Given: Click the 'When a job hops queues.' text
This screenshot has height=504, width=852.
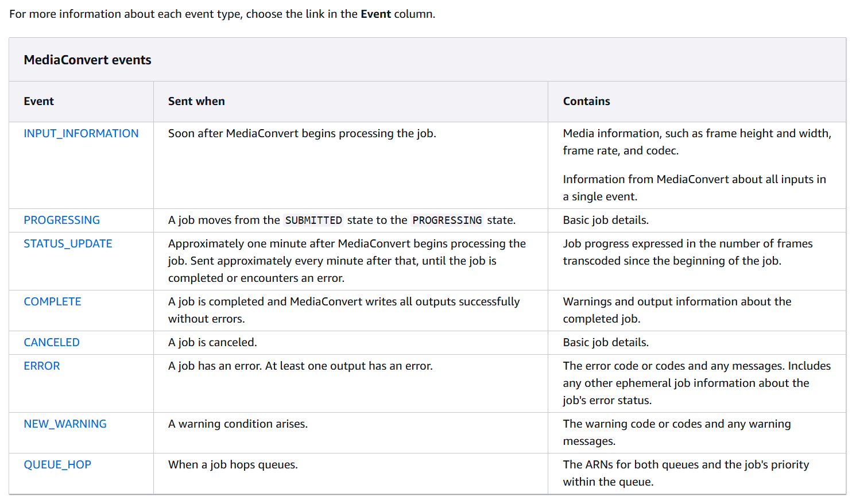Looking at the screenshot, I should pyautogui.click(x=233, y=464).
